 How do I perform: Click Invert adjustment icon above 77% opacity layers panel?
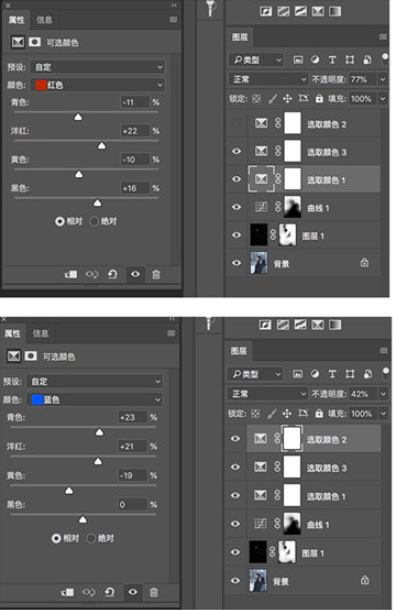(x=266, y=11)
